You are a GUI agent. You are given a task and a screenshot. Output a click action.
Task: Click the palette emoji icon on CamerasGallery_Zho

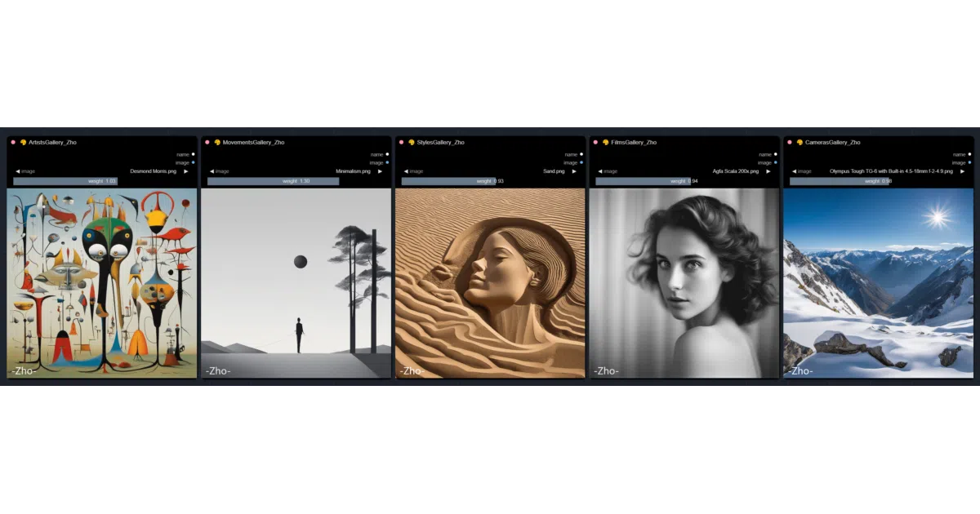click(800, 142)
